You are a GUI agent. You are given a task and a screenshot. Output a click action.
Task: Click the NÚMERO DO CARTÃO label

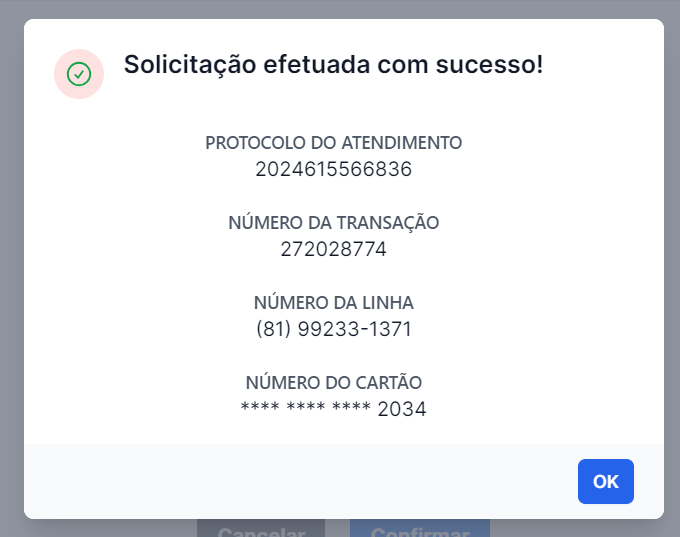coord(333,383)
